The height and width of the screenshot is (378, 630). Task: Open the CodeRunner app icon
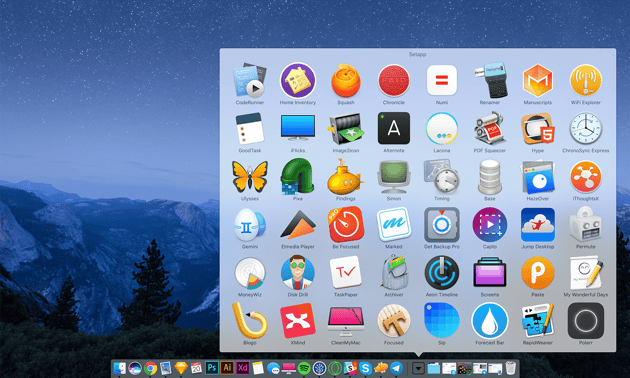point(250,80)
